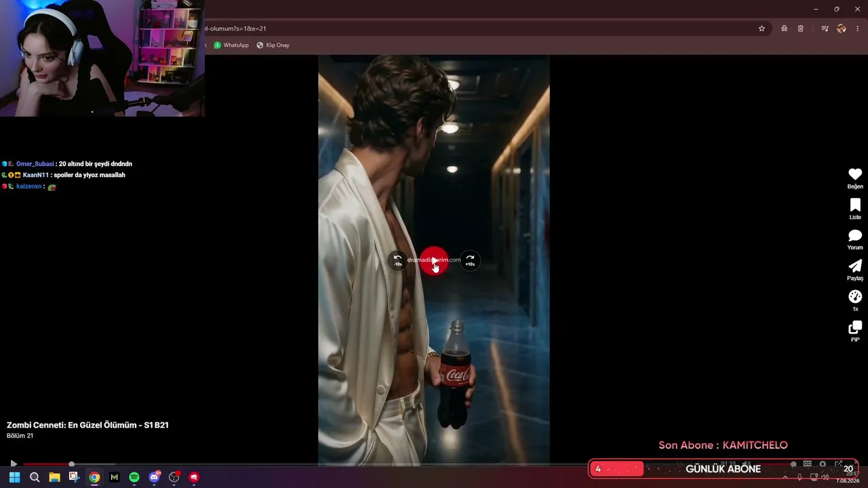
Task: Rewind the video 10 seconds
Action: 398,260
